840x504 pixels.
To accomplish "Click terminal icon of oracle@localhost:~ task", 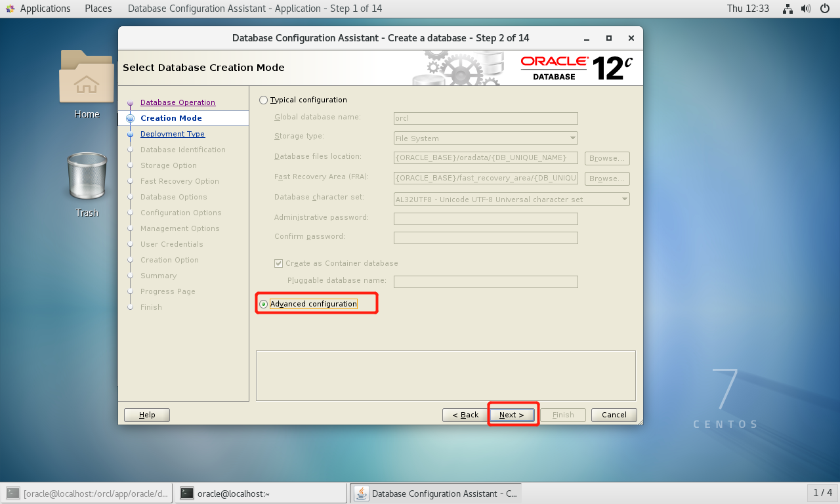I will tap(187, 493).
